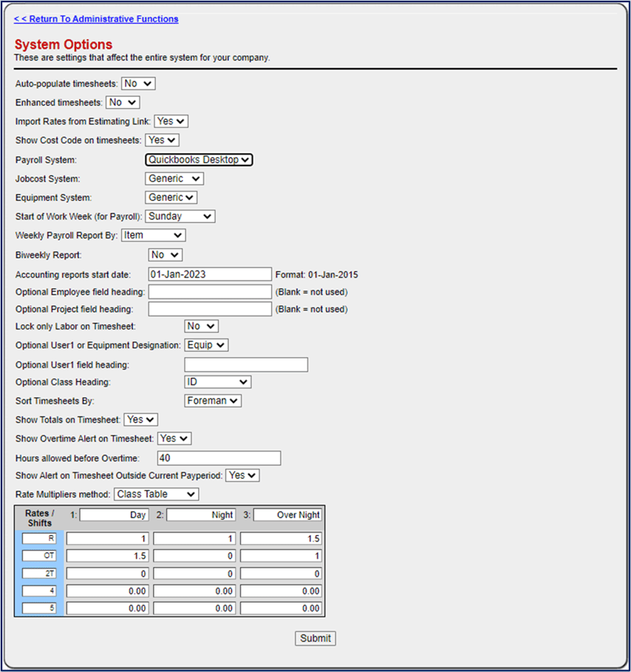
Task: Open the Optional Class Heading dropdown
Action: (217, 381)
